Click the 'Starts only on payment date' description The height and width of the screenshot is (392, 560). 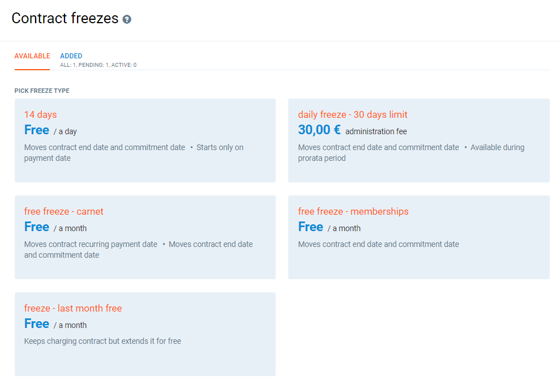(x=220, y=147)
